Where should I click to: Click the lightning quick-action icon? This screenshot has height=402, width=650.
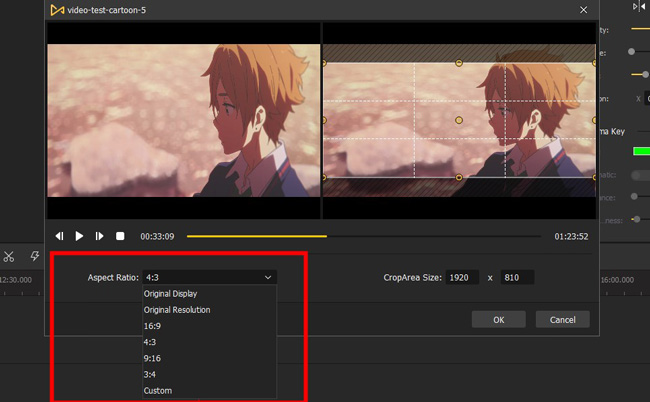point(35,256)
